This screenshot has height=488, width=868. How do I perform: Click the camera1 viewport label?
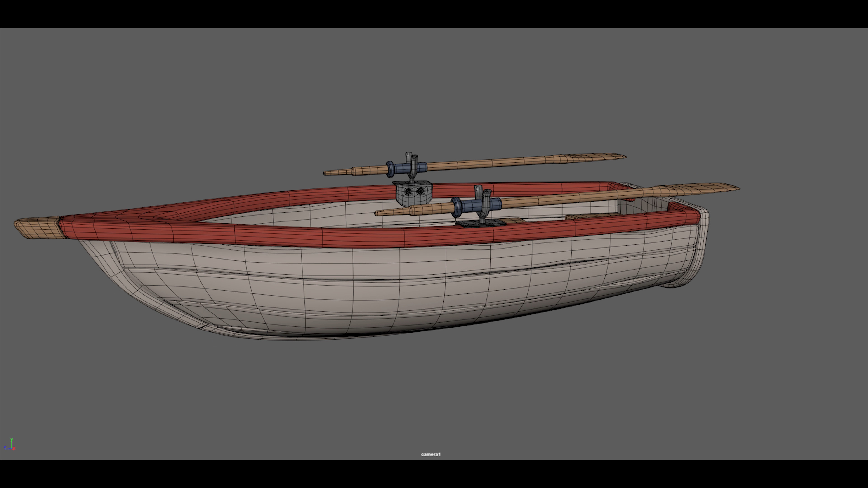[431, 454]
